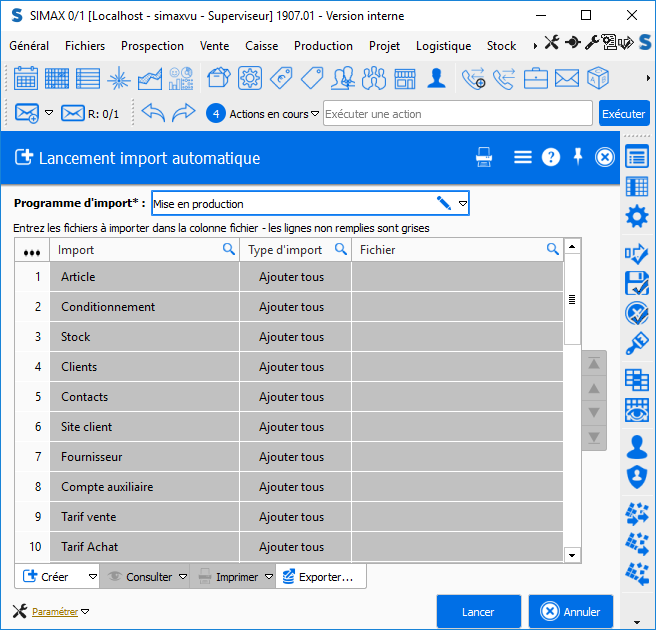Click the gear settings icon in the right sidebar
This screenshot has height=630, width=656.
coord(637,217)
